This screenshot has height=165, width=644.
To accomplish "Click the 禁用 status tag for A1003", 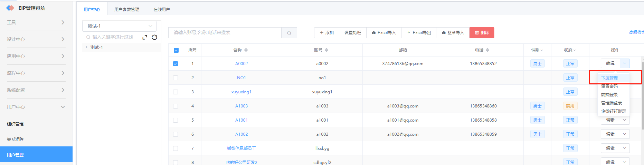I will (x=570, y=106).
